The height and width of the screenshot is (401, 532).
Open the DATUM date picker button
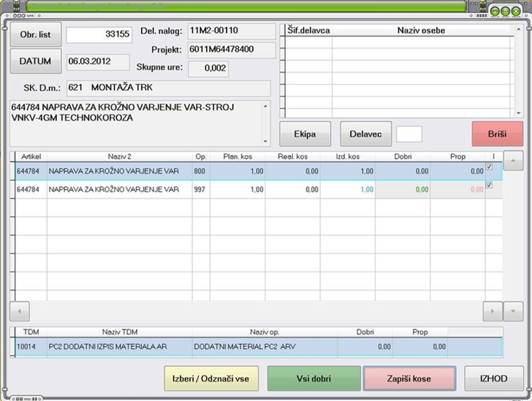36,61
